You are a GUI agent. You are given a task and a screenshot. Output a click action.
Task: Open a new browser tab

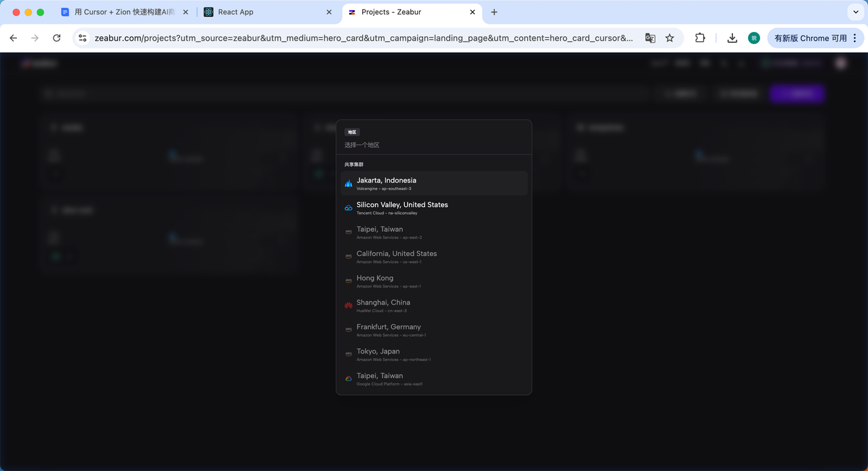click(x=494, y=12)
